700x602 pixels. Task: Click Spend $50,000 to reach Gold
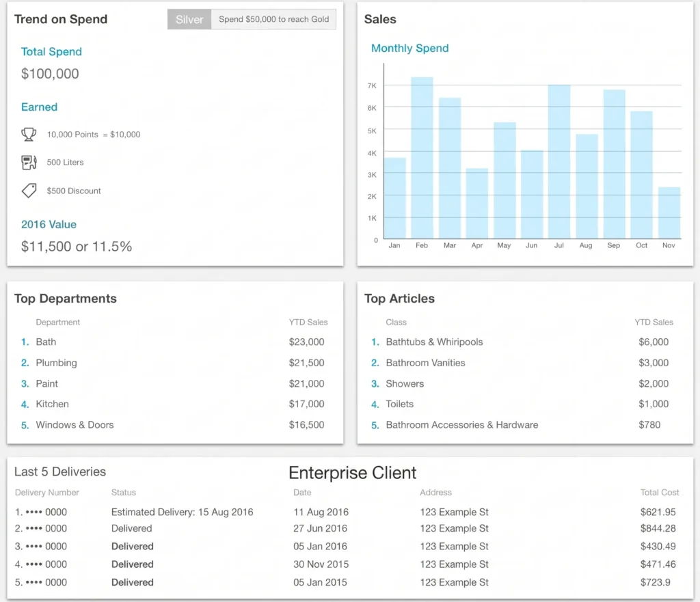click(x=273, y=19)
